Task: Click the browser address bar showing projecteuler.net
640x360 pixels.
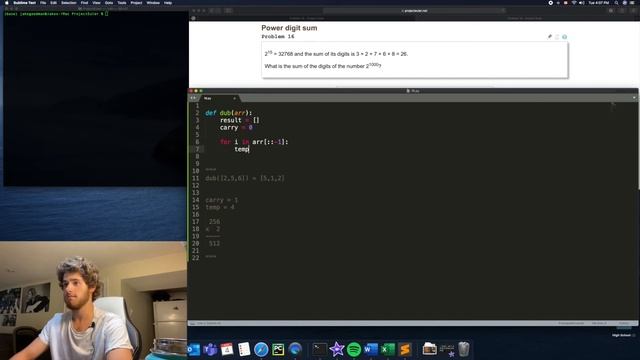Action: (x=414, y=11)
